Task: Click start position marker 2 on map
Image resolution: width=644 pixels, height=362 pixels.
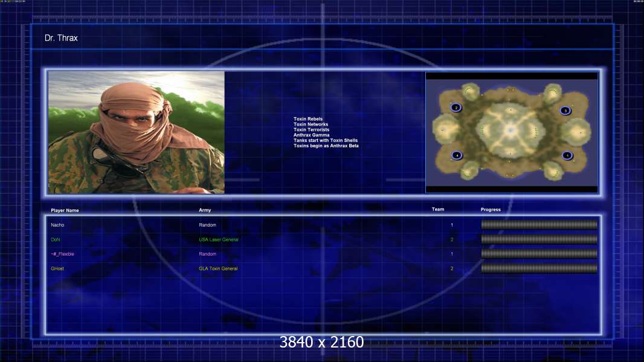Action: pos(456,108)
